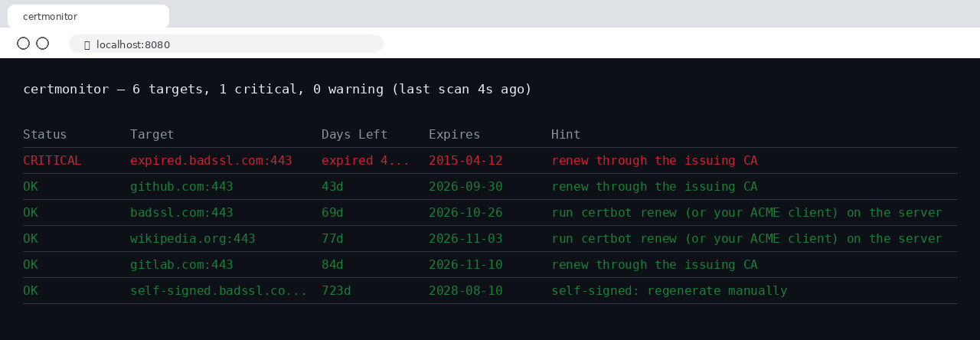Sort by the Target column header
Image resolution: width=980 pixels, height=340 pixels.
[152, 135]
